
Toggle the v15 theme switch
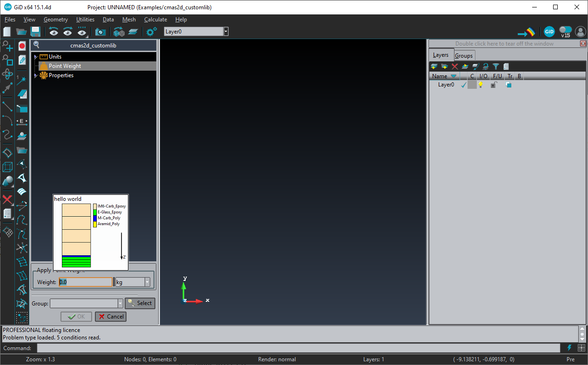point(565,31)
